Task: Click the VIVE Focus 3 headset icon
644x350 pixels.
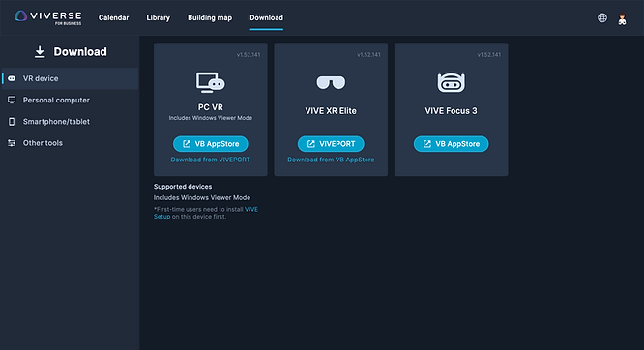Action: pos(451,82)
